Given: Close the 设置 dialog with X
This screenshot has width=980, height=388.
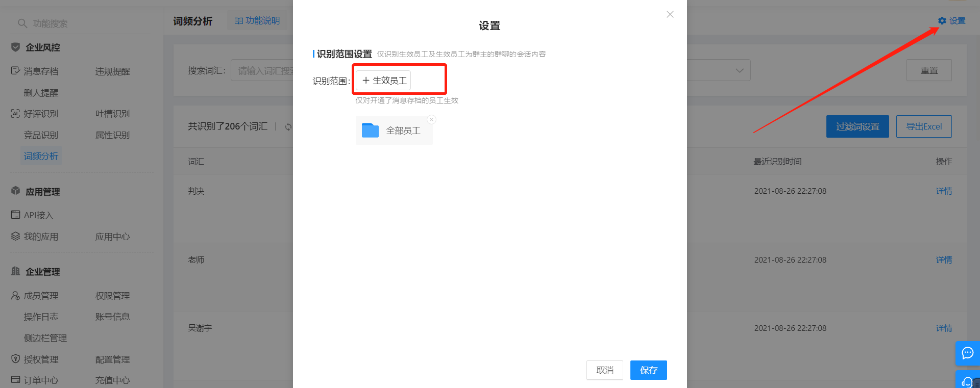Looking at the screenshot, I should [670, 14].
